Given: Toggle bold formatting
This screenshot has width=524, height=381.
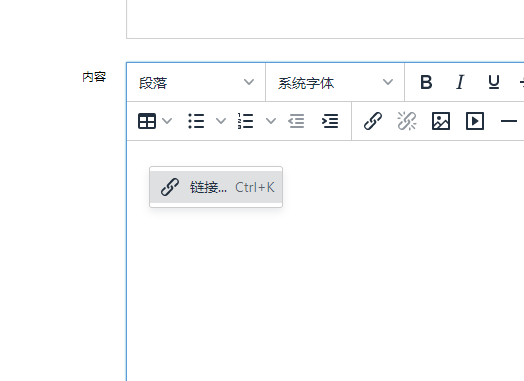Looking at the screenshot, I should (x=426, y=82).
